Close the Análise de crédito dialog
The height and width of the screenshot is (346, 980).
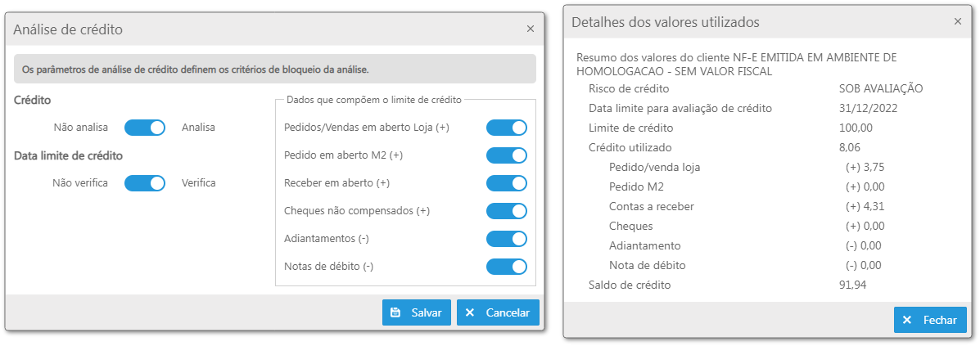click(x=530, y=29)
